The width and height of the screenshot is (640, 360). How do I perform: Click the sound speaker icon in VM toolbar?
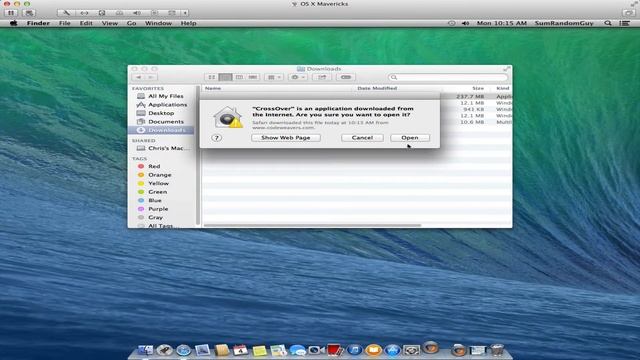[137, 13]
